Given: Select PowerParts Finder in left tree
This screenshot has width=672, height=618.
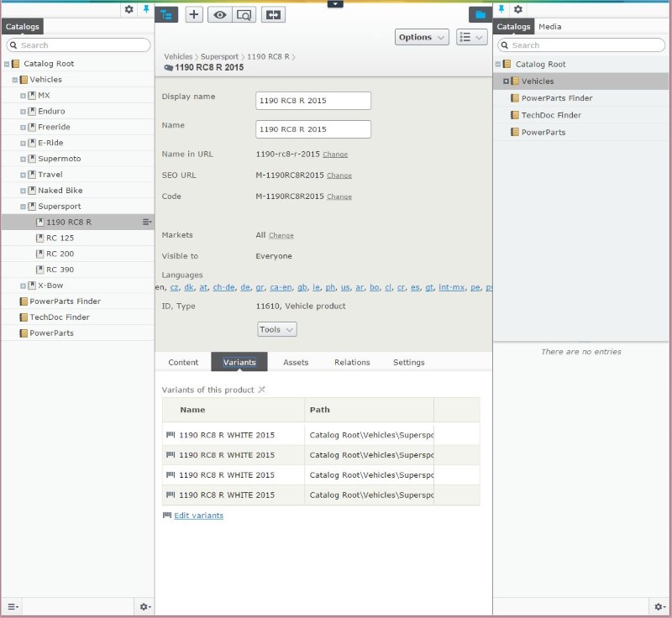Looking at the screenshot, I should pyautogui.click(x=66, y=301).
